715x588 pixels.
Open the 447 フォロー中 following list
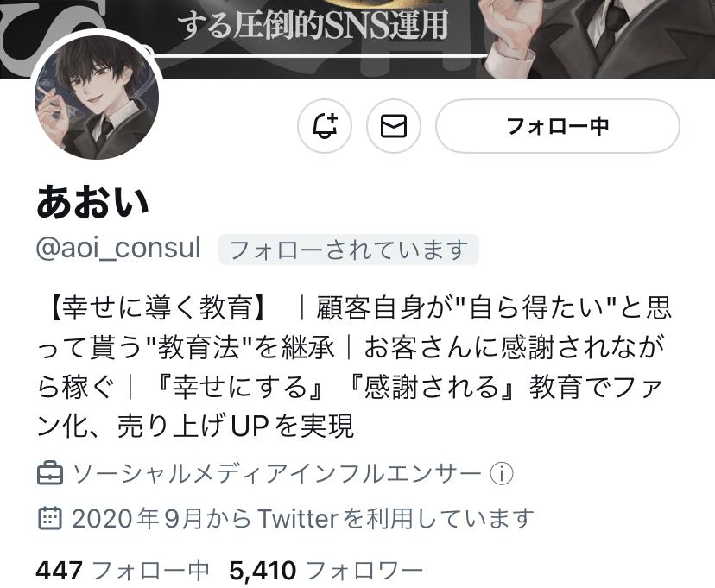point(123,570)
